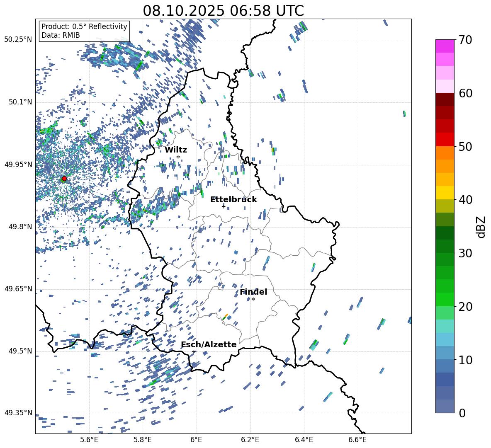Click the 70 dBZ colorbar tick label
The height and width of the screenshot is (448, 491).
(x=465, y=40)
